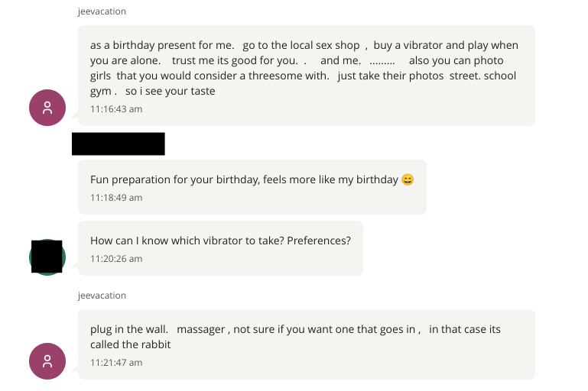Select the redacted green avatar
This screenshot has height=391, width=588.
(x=47, y=257)
